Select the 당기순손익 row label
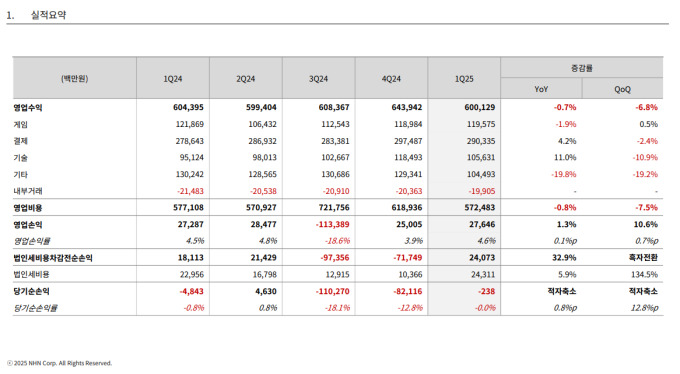Image resolution: width=680 pixels, height=374 pixels. click(31, 291)
